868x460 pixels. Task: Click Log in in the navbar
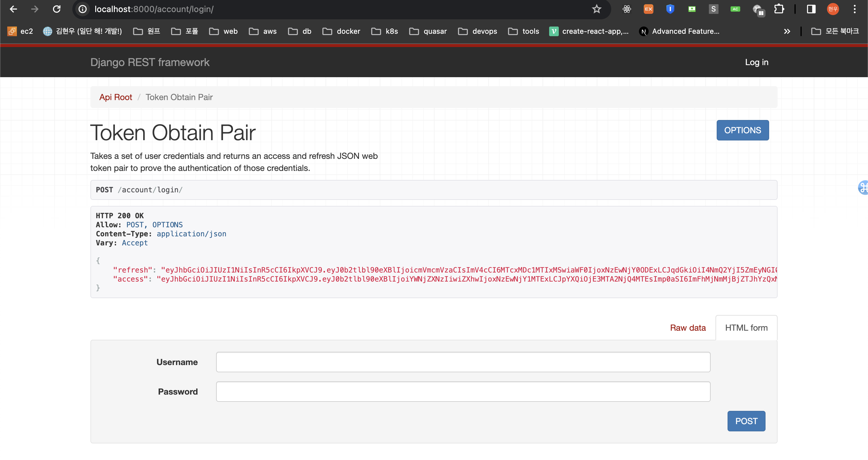point(756,62)
